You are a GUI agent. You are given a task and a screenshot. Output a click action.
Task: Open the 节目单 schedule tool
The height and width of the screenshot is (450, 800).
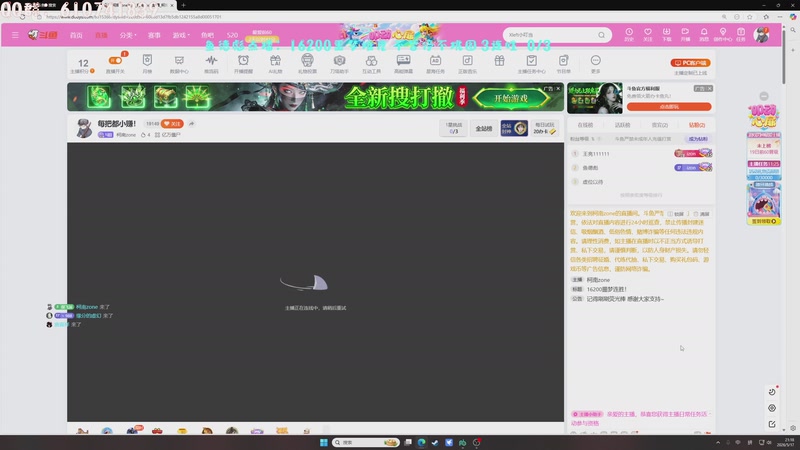[563, 64]
